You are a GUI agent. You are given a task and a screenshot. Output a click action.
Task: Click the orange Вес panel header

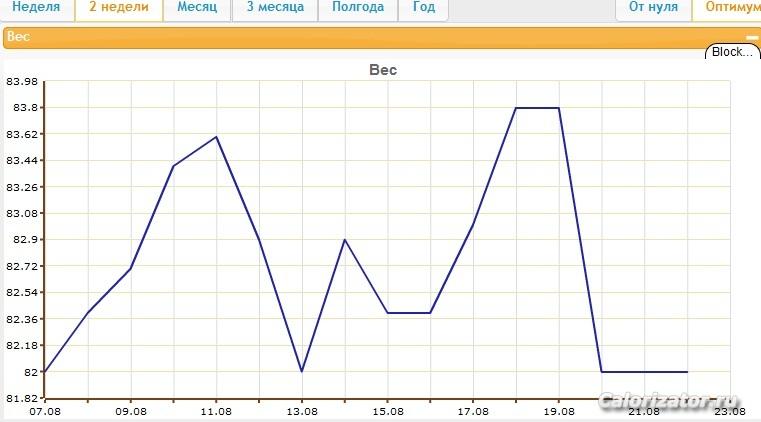pos(380,38)
